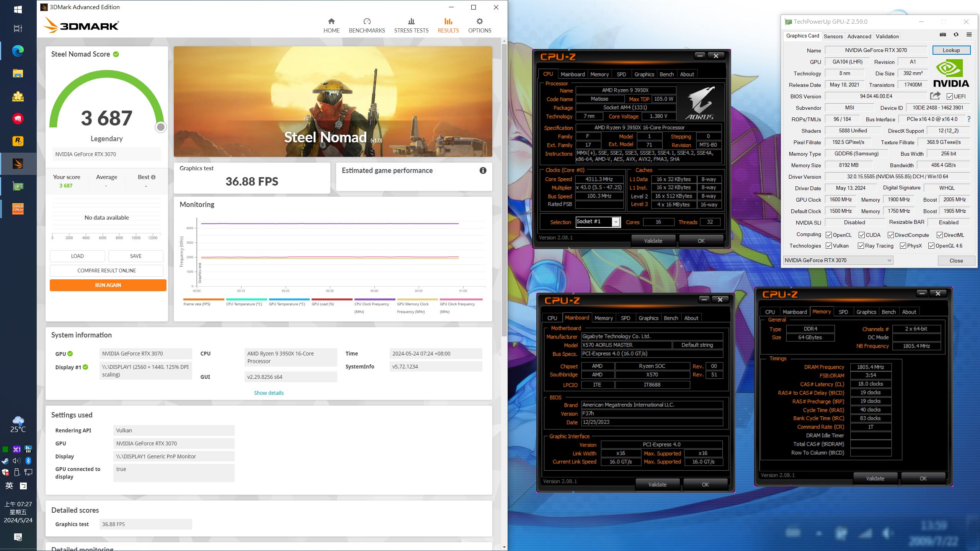This screenshot has width=980, height=551.
Task: Open File Explorer from the taskbar
Action: 18,73
